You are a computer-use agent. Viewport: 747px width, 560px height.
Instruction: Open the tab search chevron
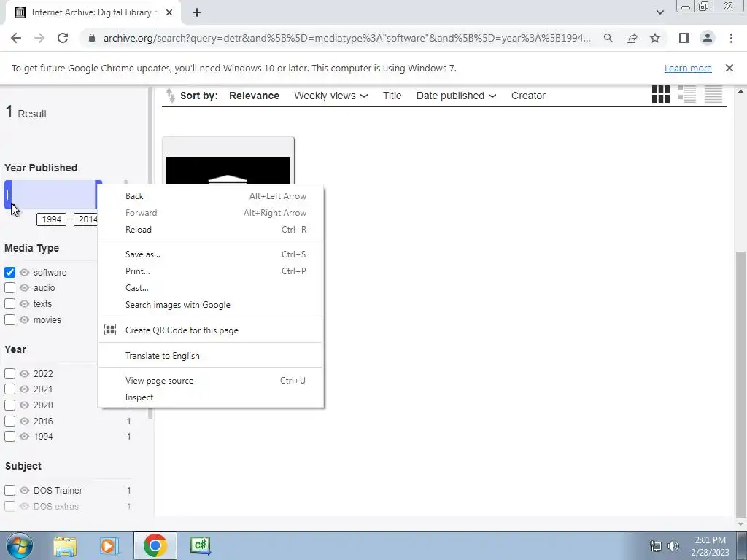tap(659, 12)
